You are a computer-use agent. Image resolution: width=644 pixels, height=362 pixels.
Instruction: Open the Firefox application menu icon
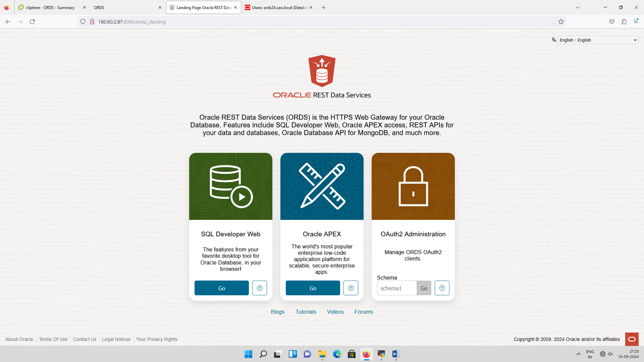pyautogui.click(x=636, y=22)
